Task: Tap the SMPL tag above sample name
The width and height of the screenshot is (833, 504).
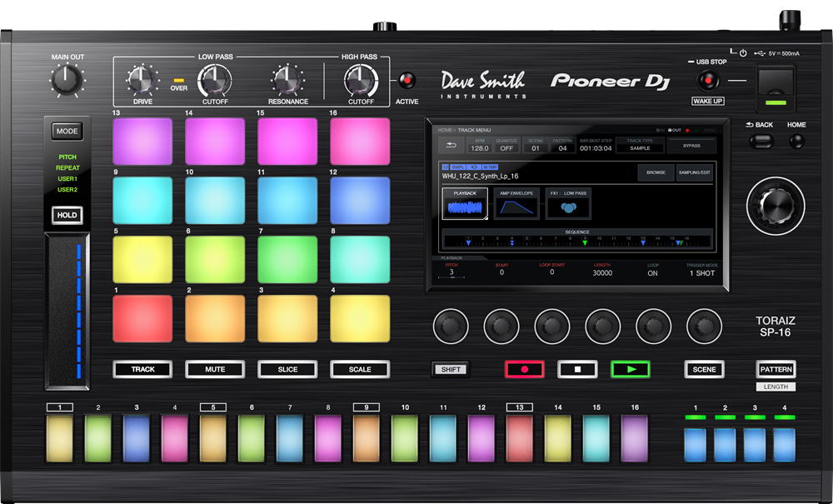Action: [x=458, y=167]
